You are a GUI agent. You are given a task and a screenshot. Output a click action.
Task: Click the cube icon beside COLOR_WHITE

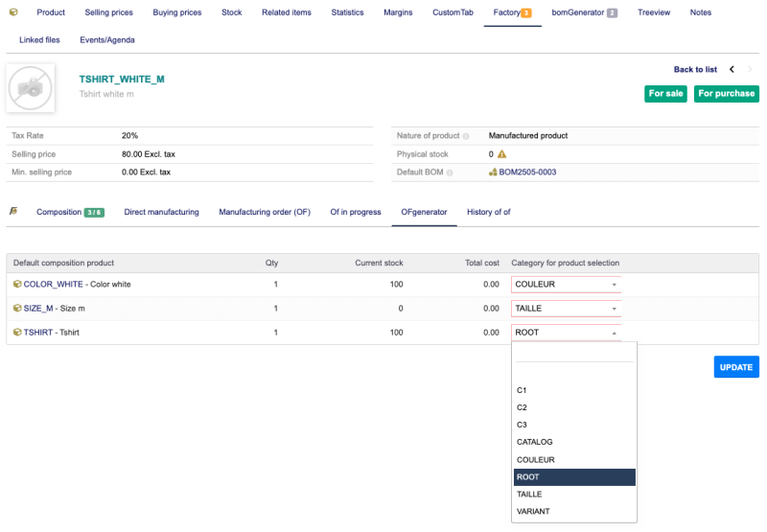17,285
